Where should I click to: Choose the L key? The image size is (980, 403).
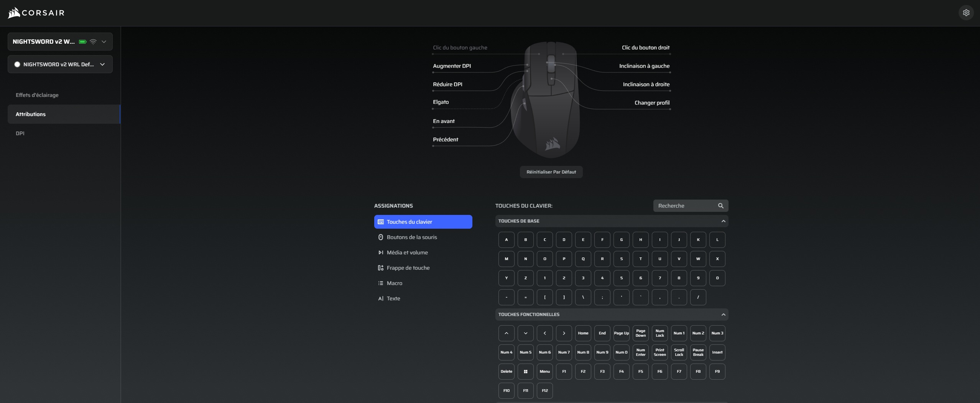pos(717,240)
